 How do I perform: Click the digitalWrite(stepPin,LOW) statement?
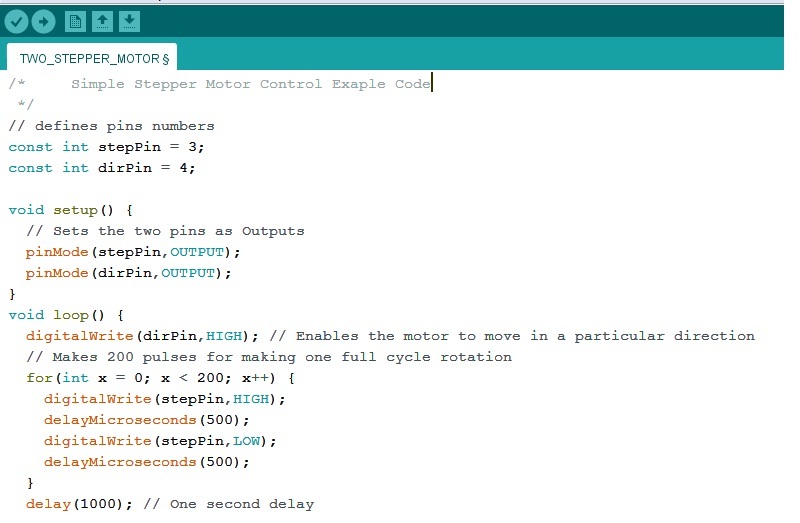(160, 441)
